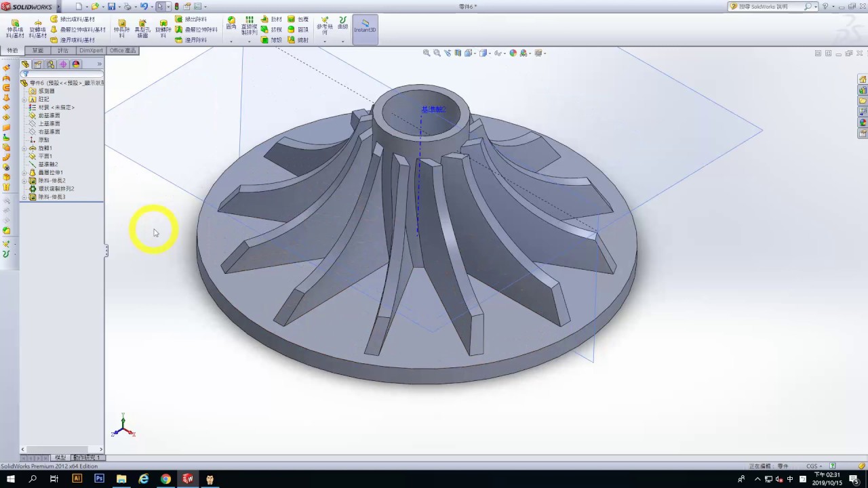The image size is (868, 488).
Task: Switch to the 評估 evaluate tab
Action: tap(63, 50)
